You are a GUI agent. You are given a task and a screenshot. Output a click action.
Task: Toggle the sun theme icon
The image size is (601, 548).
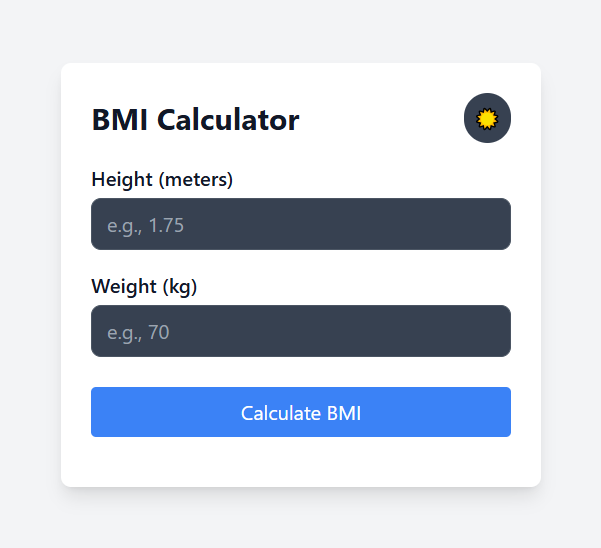click(487, 118)
